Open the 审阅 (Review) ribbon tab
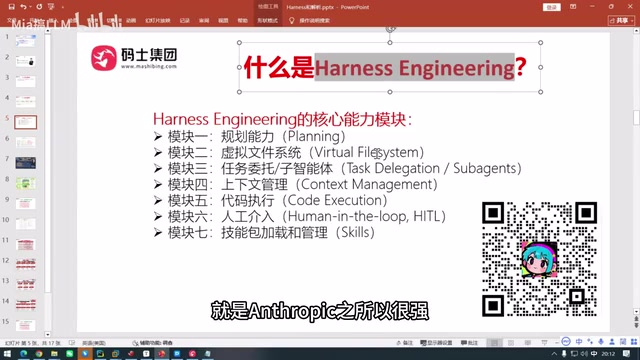This screenshot has height=360, width=640. [204, 20]
